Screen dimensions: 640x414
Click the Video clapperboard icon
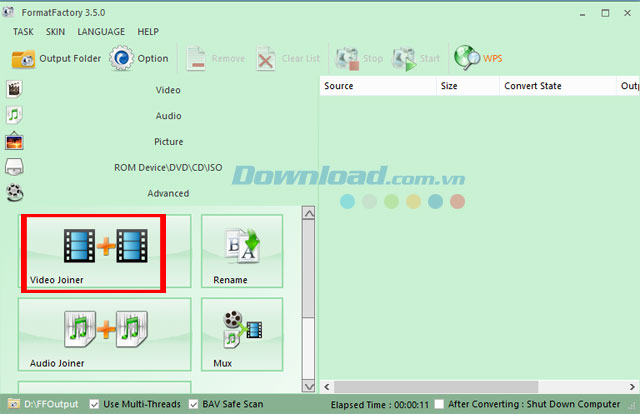tap(14, 89)
